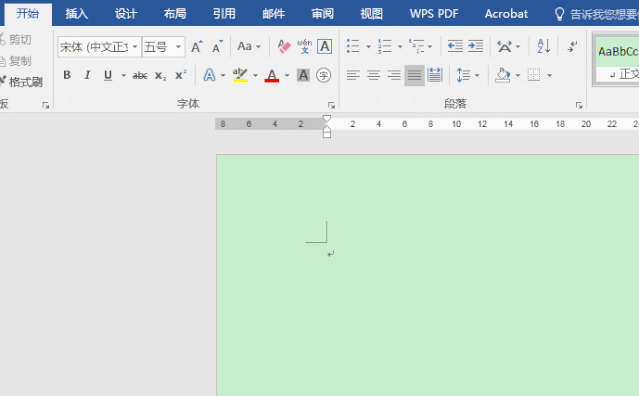Viewport: 639px width, 396px height.
Task: Shrink font size with the smaller A icon
Action: click(x=217, y=47)
